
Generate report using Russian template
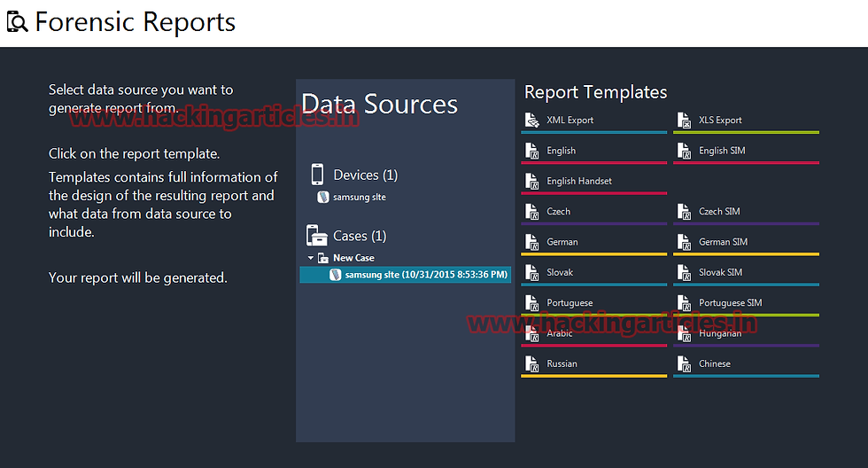(594, 365)
